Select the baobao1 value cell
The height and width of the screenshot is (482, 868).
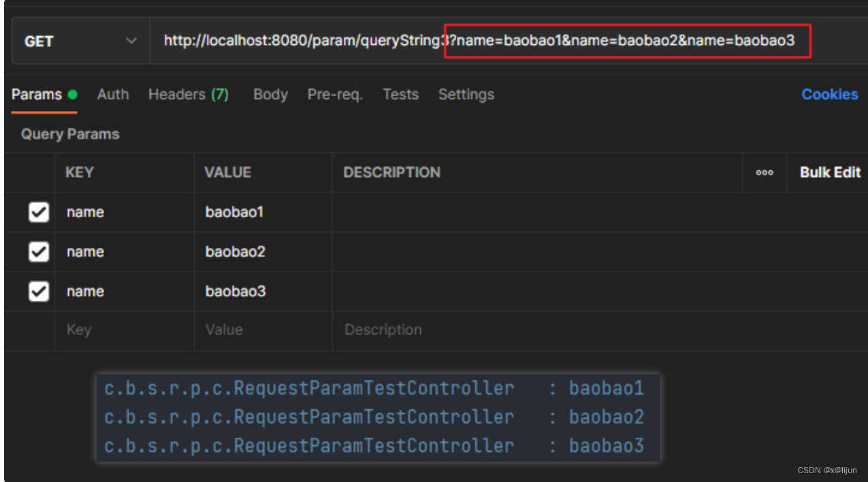(234, 212)
